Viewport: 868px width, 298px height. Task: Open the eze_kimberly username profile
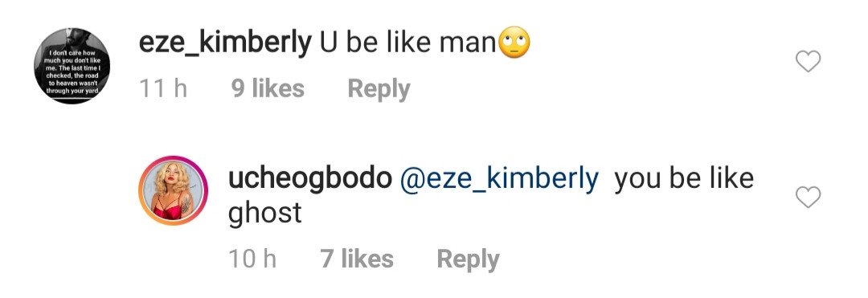click(225, 43)
